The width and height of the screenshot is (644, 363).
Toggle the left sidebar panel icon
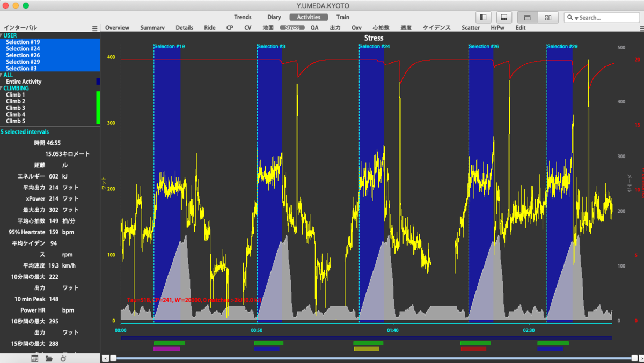click(x=484, y=18)
